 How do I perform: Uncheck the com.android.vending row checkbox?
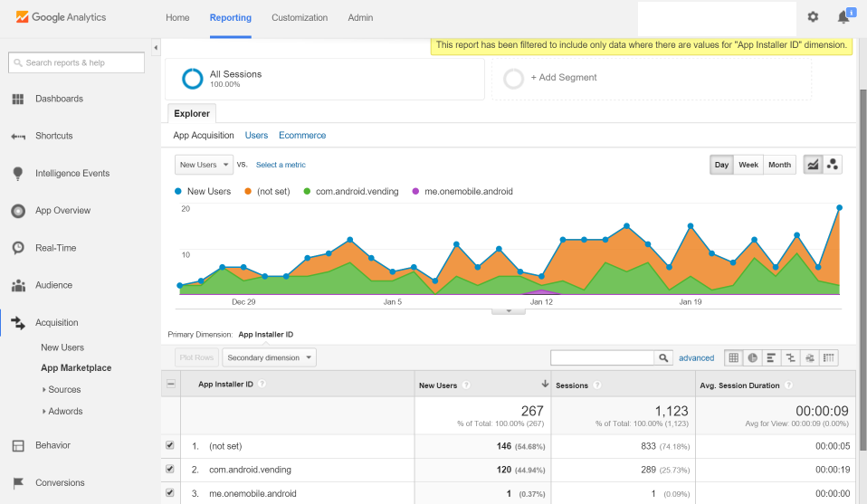click(170, 470)
